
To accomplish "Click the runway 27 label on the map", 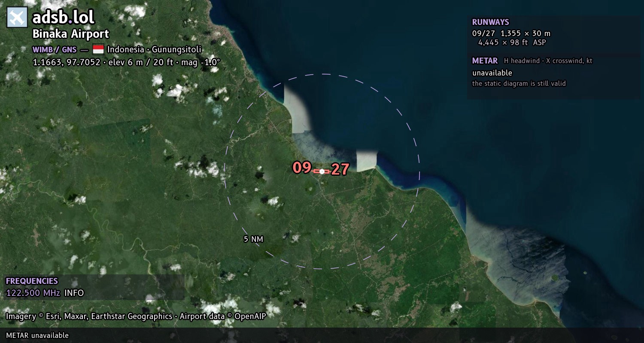I will (340, 169).
